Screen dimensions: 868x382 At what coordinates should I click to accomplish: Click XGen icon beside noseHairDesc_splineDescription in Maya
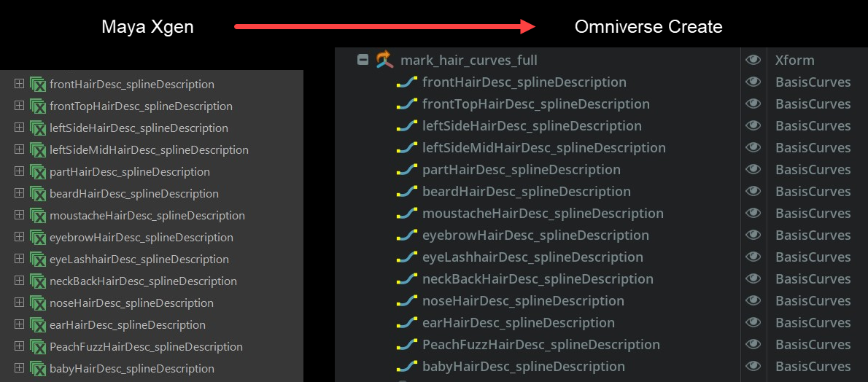point(38,303)
